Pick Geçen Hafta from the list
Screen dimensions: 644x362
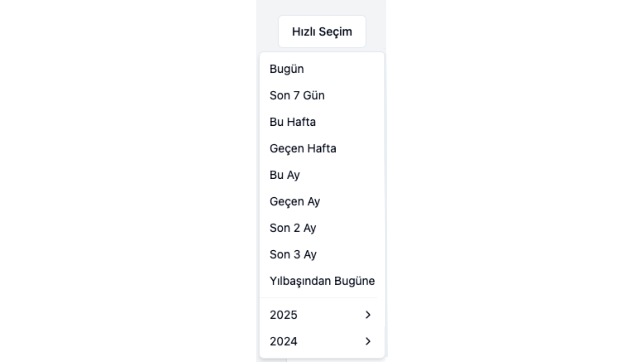(x=303, y=148)
